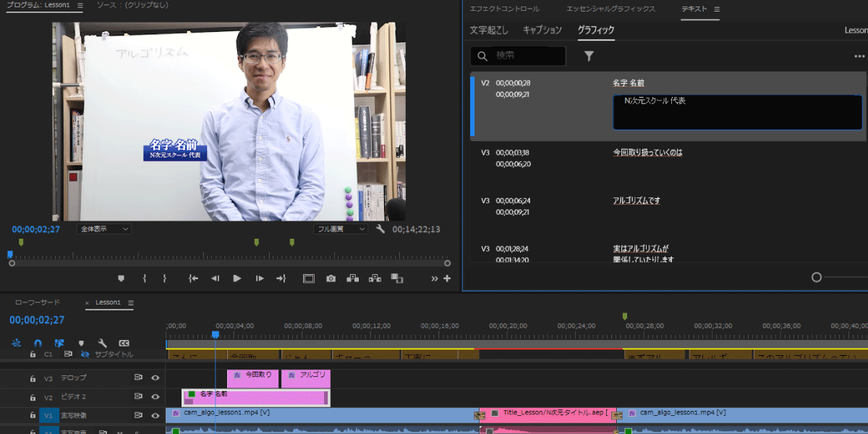Go to Out point in the Program monitor
This screenshot has height=434, width=868.
(281, 278)
